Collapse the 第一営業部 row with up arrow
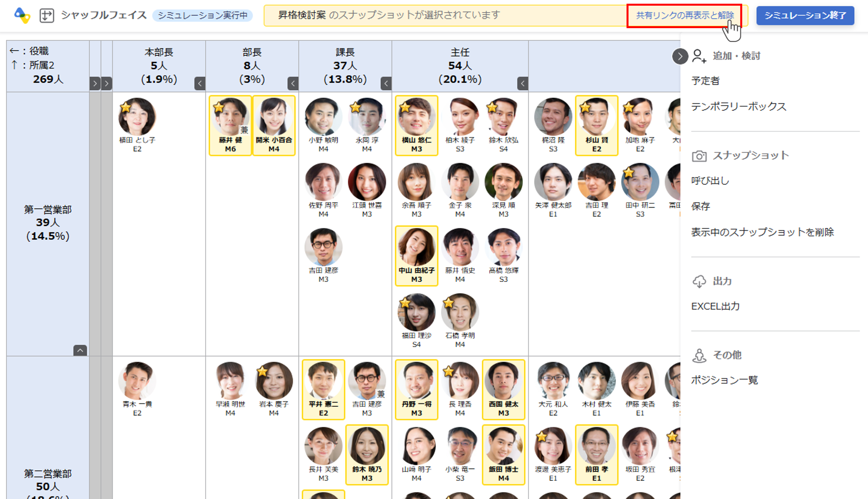The image size is (868, 499). click(x=80, y=350)
